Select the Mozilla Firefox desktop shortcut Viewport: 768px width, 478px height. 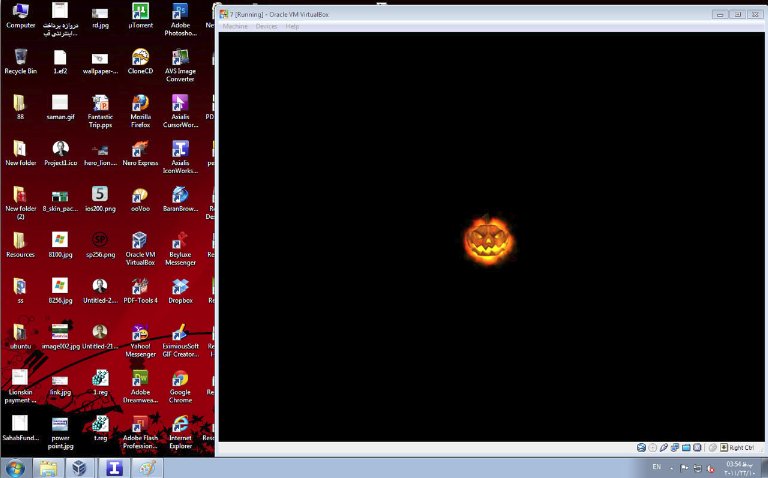point(141,111)
